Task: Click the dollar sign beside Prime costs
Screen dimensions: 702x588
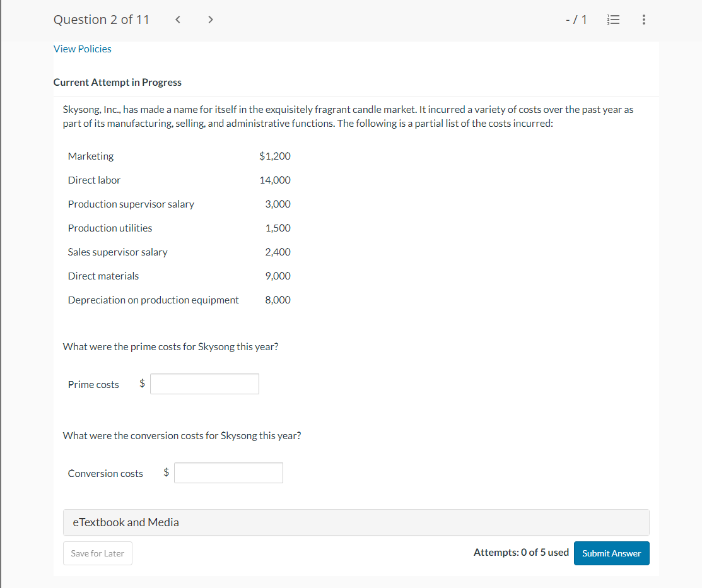Action: tap(141, 384)
